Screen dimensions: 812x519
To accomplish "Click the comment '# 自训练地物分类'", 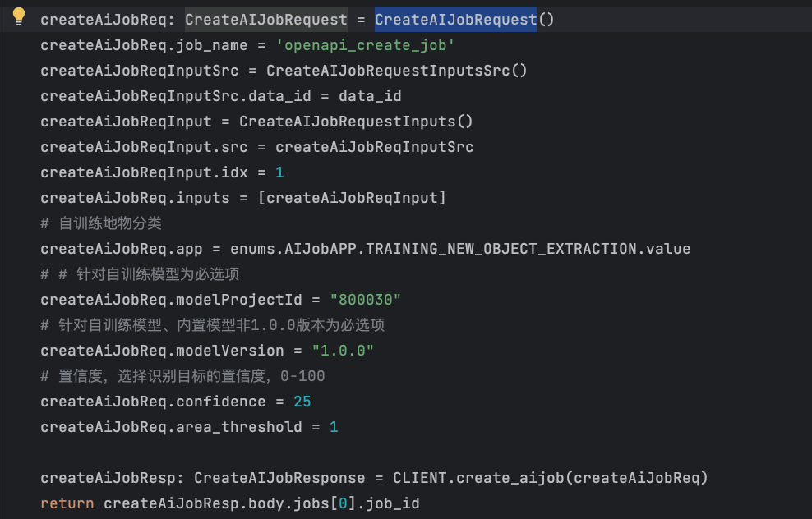I will coord(101,223).
